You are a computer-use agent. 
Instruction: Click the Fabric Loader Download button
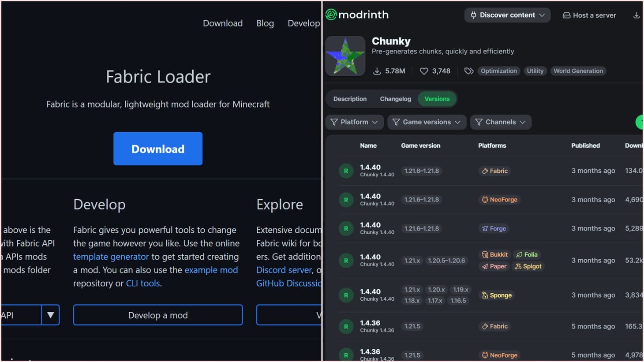[157, 149]
